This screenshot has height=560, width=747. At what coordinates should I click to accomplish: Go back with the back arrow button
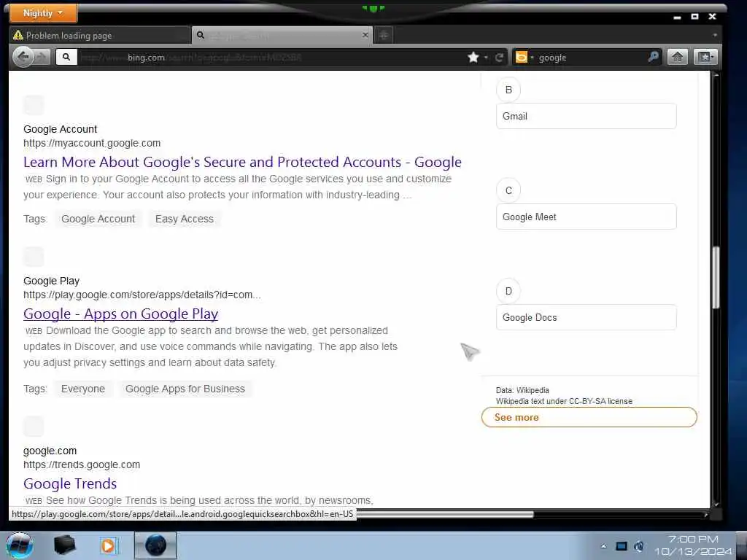click(x=23, y=57)
